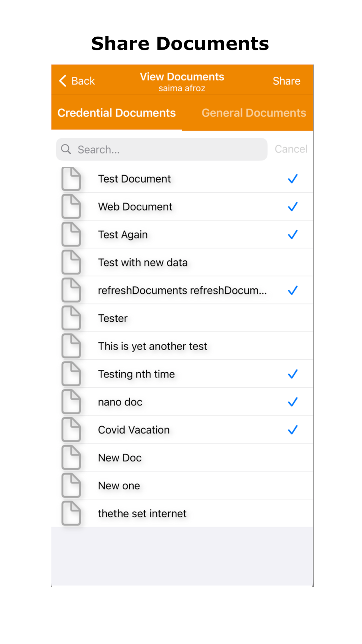Tap the 'nano doc' name text
This screenshot has height=644, width=362.
point(120,402)
